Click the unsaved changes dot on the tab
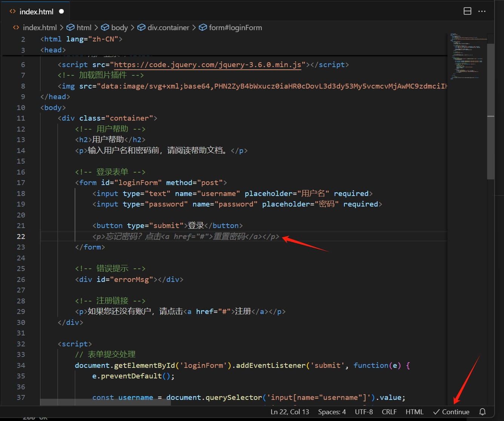Image resolution: width=504 pixels, height=421 pixels. tap(61, 11)
